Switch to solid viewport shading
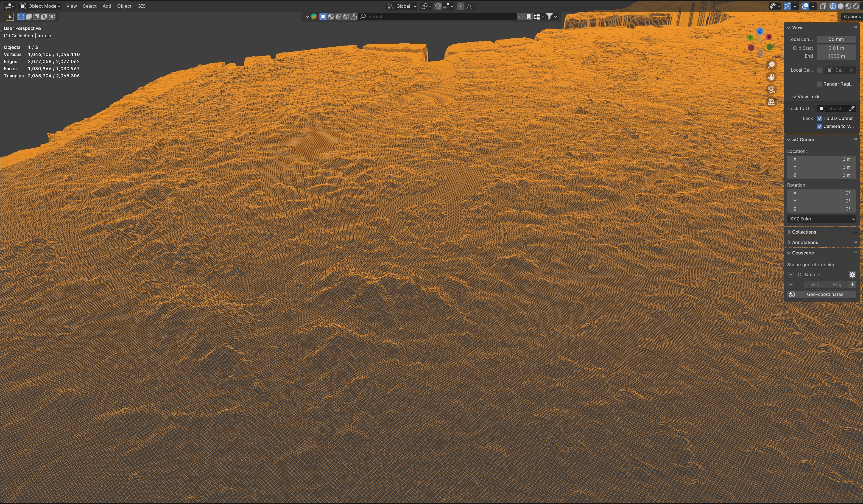The image size is (863, 504). [x=840, y=6]
